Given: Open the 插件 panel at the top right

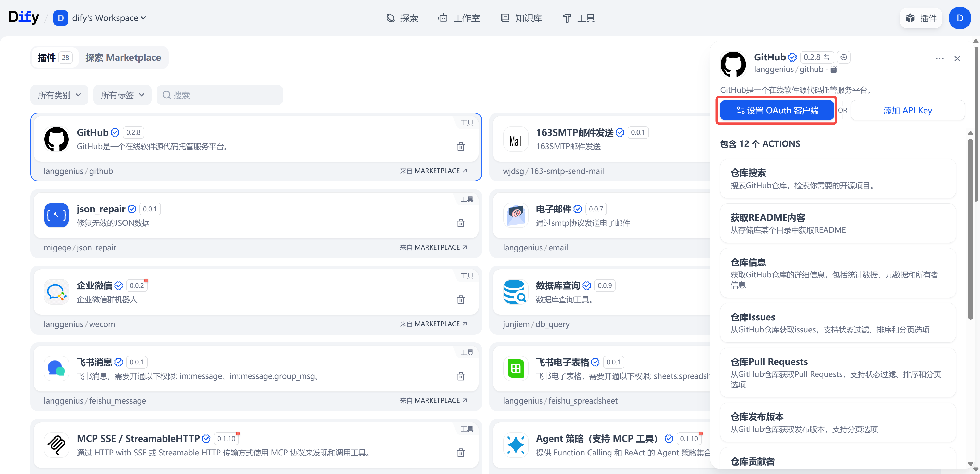Looking at the screenshot, I should tap(921, 18).
